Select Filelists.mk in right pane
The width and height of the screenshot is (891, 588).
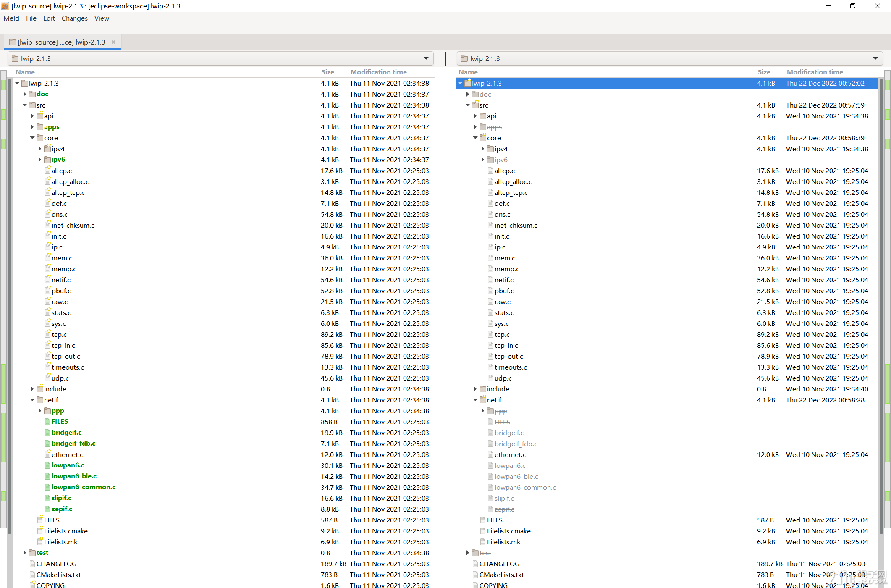point(503,542)
